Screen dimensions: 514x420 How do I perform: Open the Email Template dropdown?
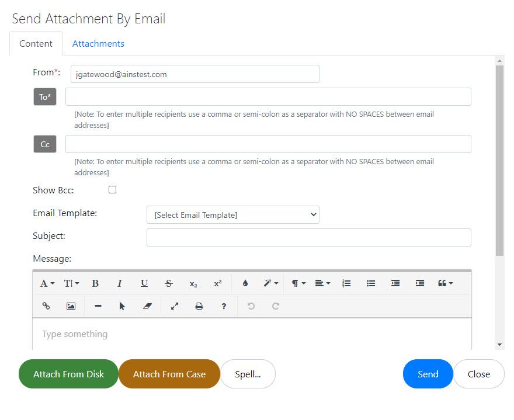233,215
